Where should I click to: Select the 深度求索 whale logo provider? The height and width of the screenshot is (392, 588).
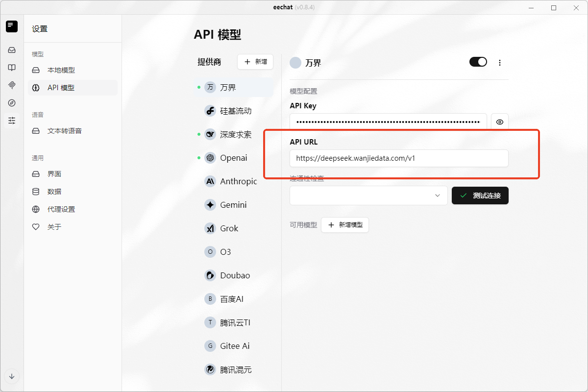[x=210, y=134]
